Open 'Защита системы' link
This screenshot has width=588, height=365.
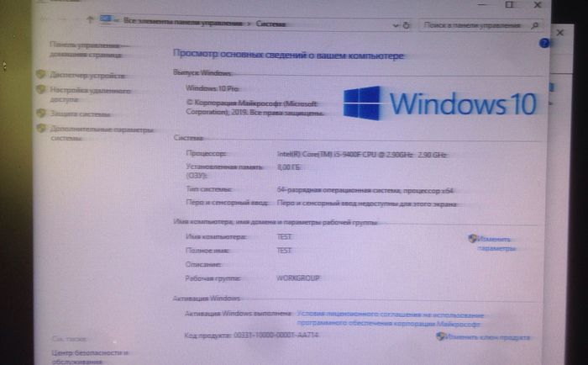pos(80,114)
